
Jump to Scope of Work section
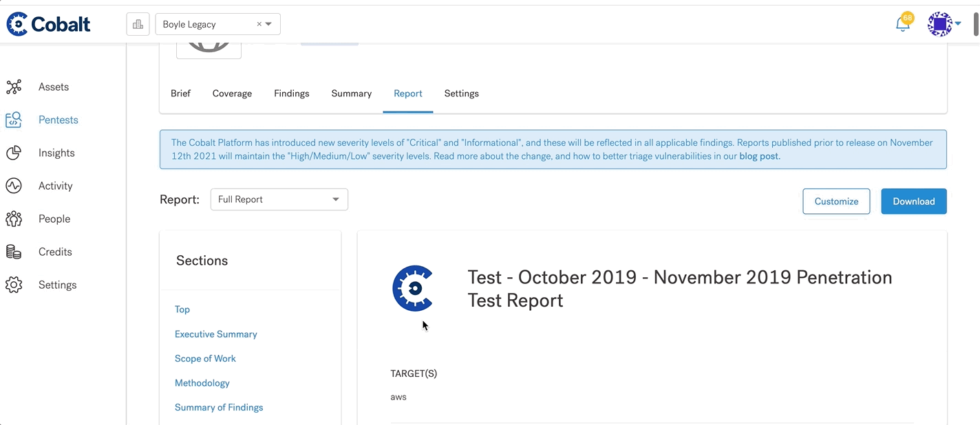[x=205, y=358]
